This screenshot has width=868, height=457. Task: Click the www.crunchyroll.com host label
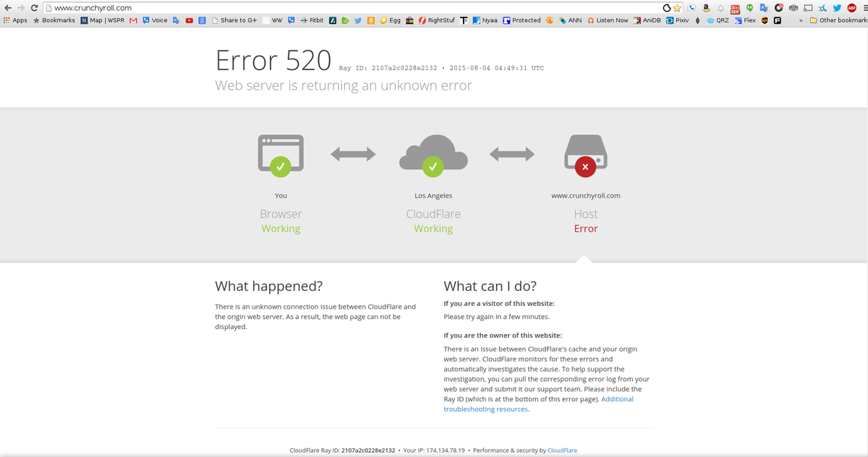[x=585, y=195]
